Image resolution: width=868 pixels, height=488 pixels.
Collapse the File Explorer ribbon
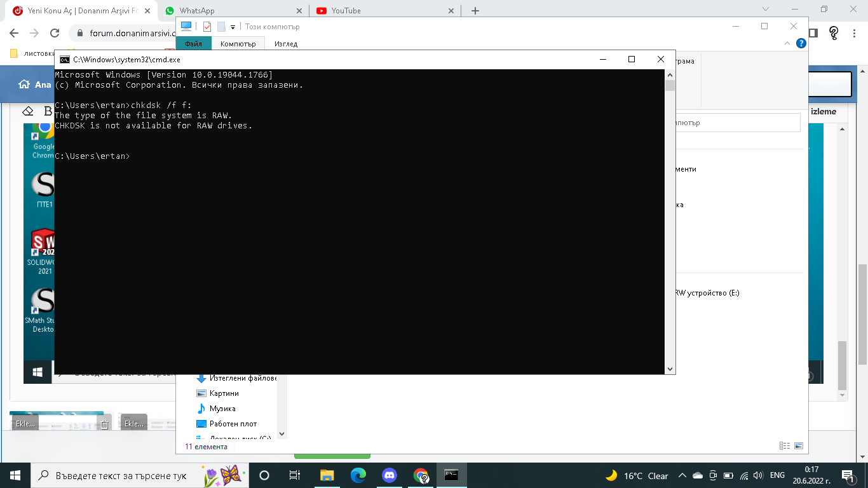pos(789,44)
